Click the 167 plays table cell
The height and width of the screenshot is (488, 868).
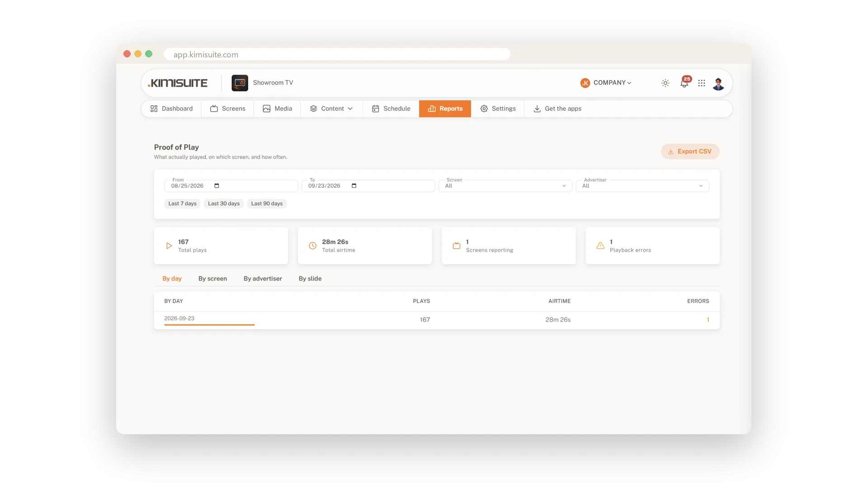coord(425,320)
